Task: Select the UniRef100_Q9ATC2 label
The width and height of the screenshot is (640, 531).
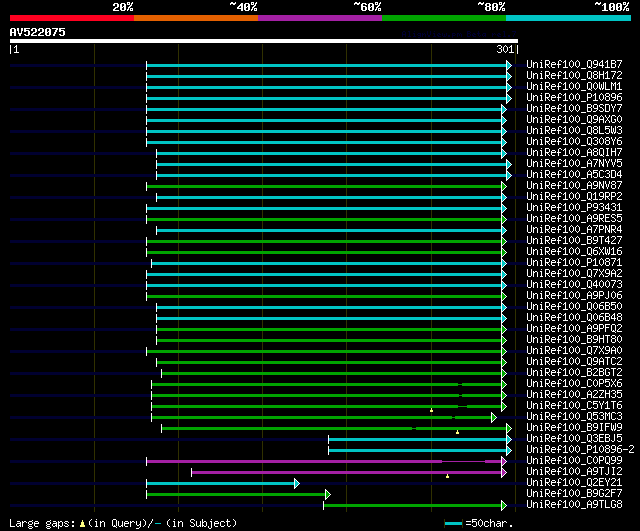Action: tap(574, 362)
